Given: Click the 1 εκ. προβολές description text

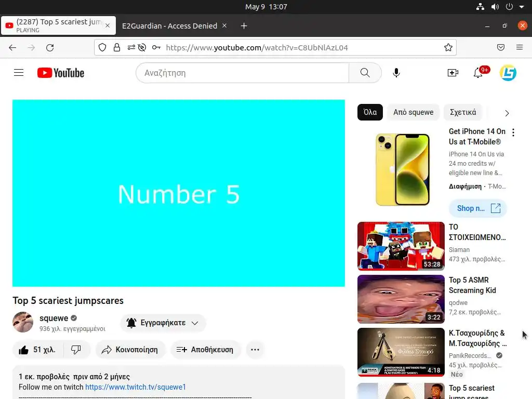Looking at the screenshot, I should click(x=74, y=377).
